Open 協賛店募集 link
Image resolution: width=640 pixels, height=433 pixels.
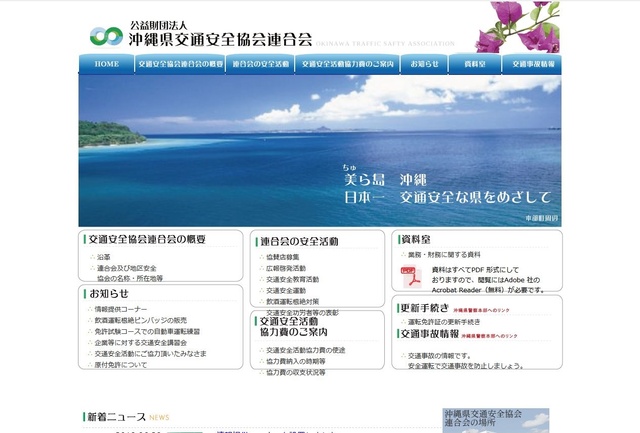(283, 257)
